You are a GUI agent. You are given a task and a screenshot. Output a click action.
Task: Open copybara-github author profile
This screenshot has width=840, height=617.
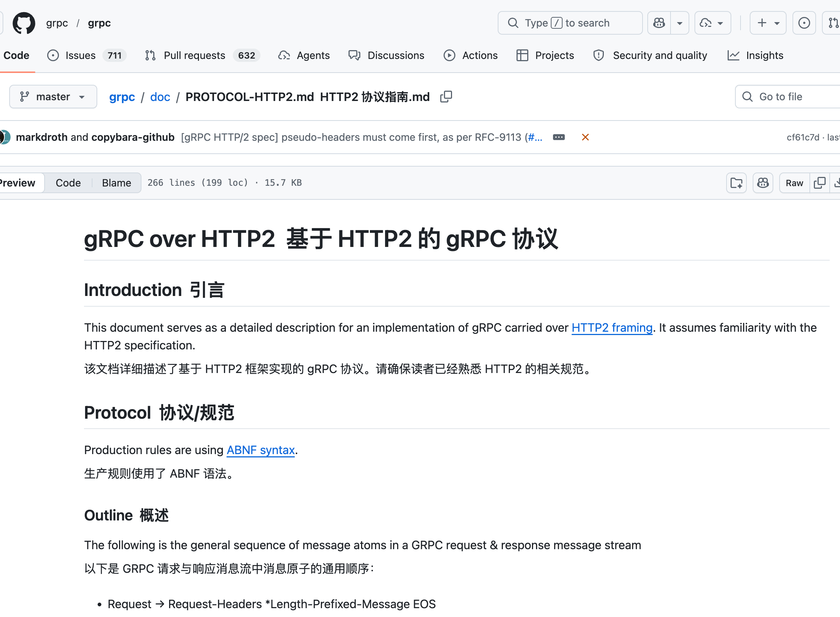pos(133,137)
